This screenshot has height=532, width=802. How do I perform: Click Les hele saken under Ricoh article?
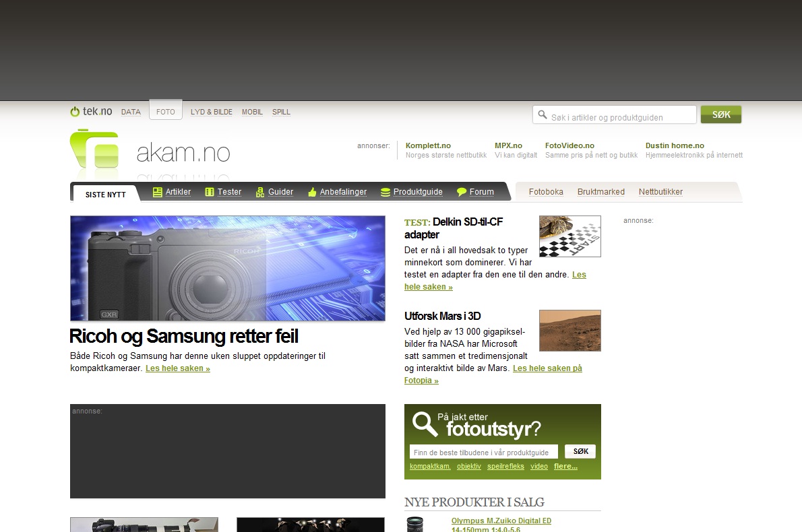pos(178,368)
